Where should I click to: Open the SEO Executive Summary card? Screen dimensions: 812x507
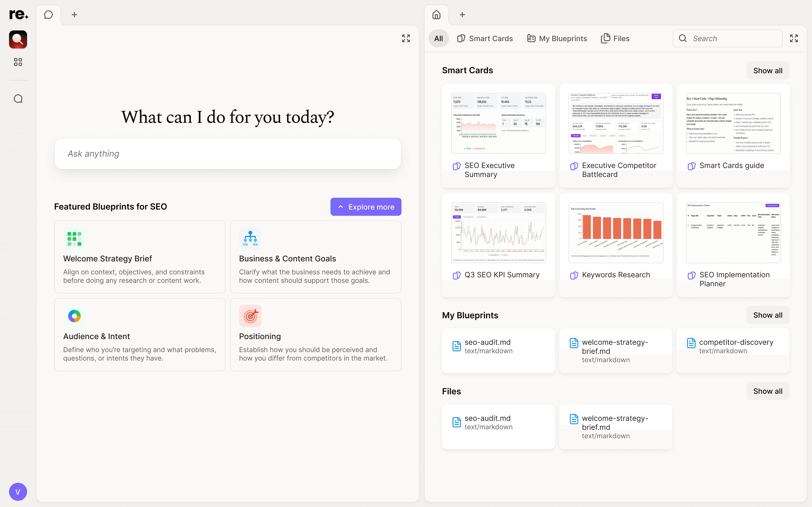498,136
